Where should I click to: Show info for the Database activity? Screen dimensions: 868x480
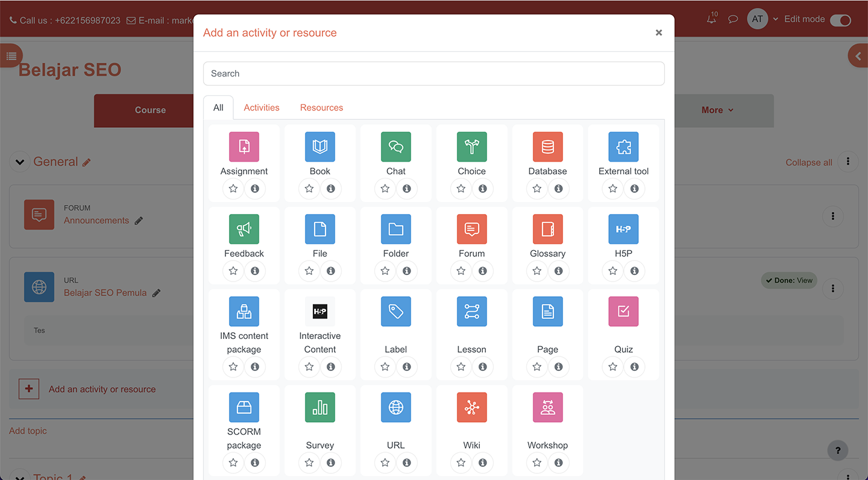(559, 189)
